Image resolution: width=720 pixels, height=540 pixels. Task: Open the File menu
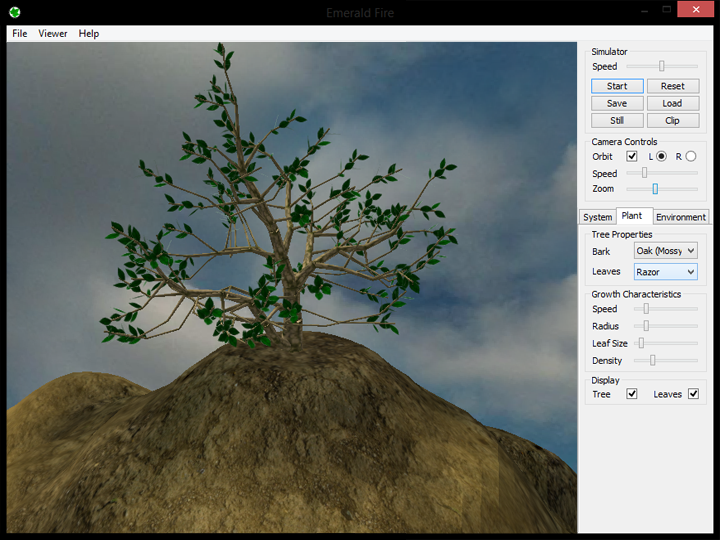20,33
